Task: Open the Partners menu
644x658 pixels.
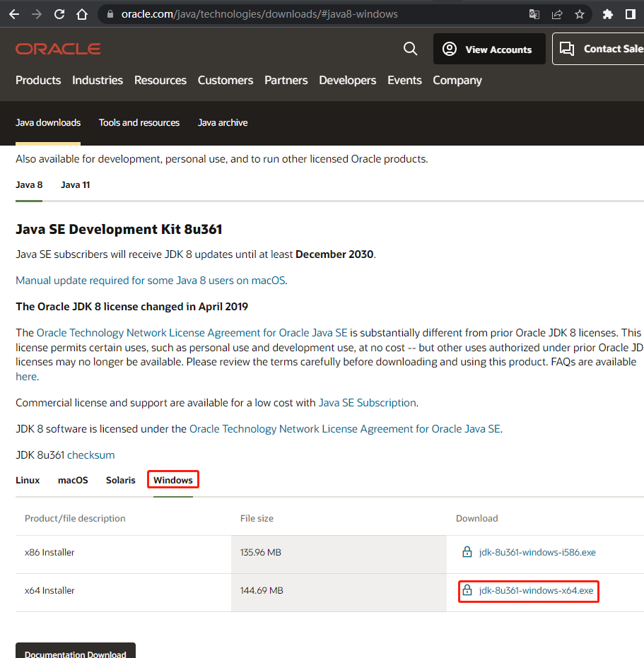Action: pos(286,80)
